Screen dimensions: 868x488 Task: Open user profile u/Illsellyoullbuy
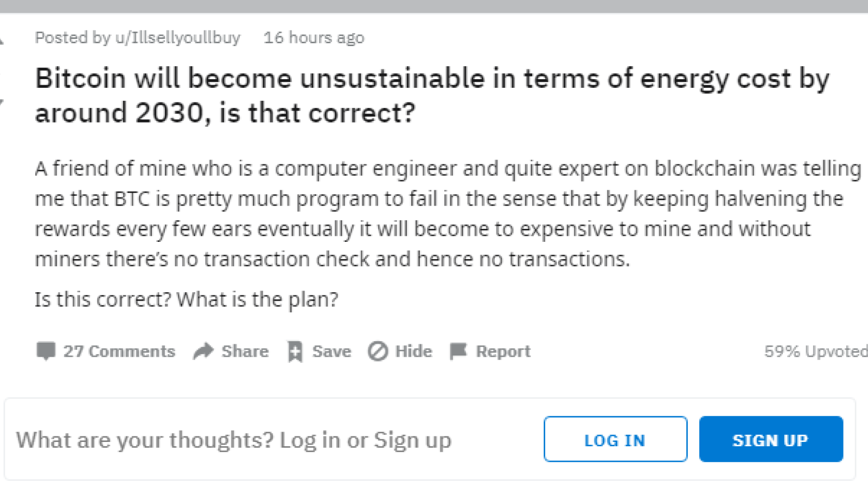coord(177,37)
